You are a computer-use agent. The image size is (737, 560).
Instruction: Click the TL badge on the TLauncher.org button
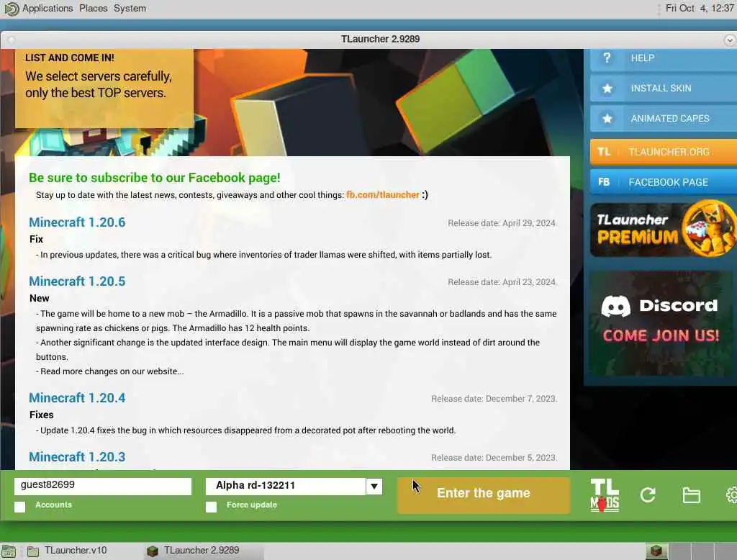point(604,152)
